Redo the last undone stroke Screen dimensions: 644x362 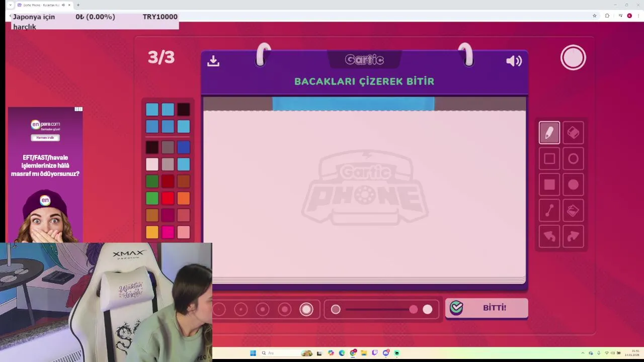[573, 236]
